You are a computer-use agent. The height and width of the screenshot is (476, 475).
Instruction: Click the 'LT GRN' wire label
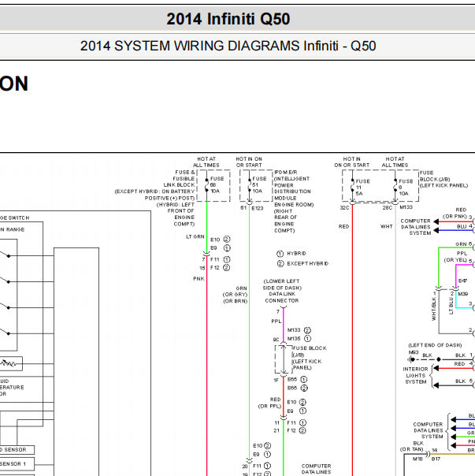(x=195, y=236)
